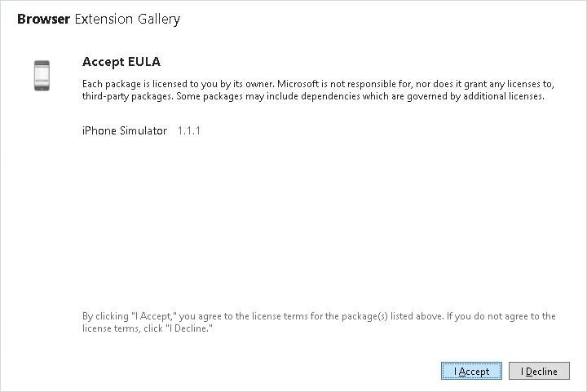The width and height of the screenshot is (587, 392).
Task: Click the iPhone Simulator phone icon
Action: (x=42, y=75)
